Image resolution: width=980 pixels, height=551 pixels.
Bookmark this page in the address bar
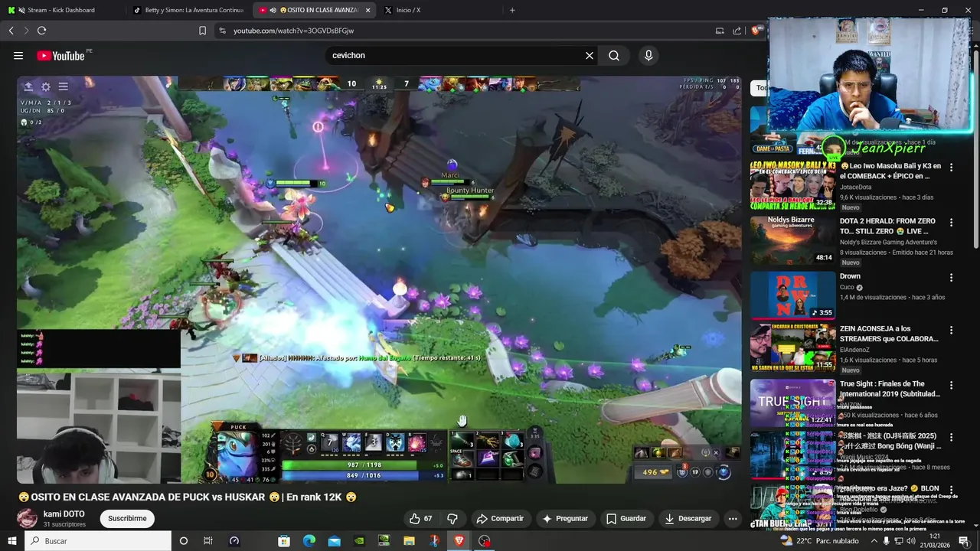click(x=202, y=31)
